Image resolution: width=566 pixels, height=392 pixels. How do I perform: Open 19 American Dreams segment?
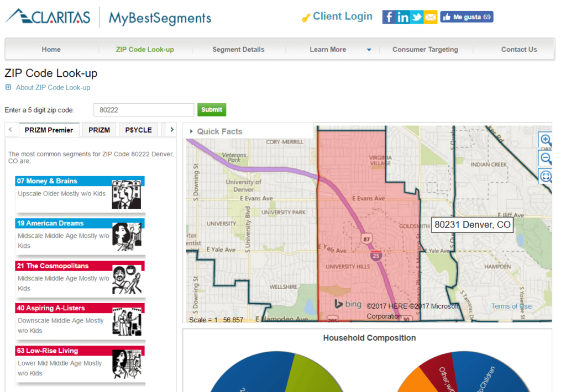click(50, 223)
